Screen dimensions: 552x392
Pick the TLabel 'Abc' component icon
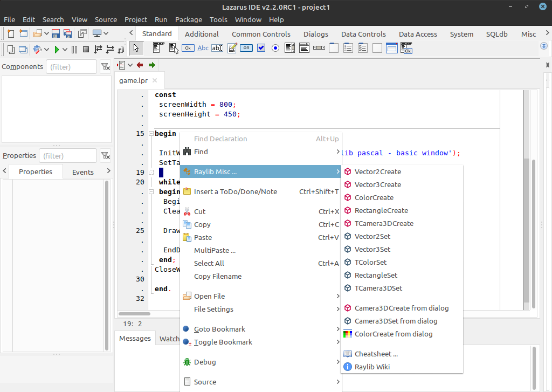[203, 48]
